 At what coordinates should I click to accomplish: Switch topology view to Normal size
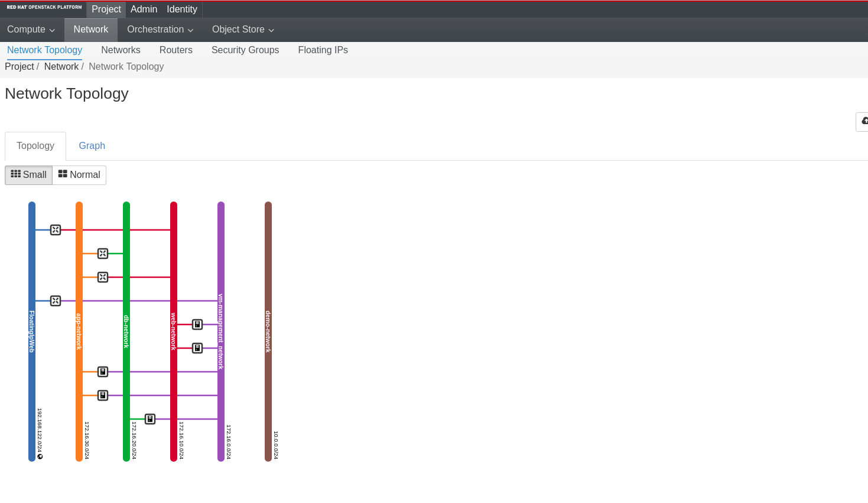(79, 175)
